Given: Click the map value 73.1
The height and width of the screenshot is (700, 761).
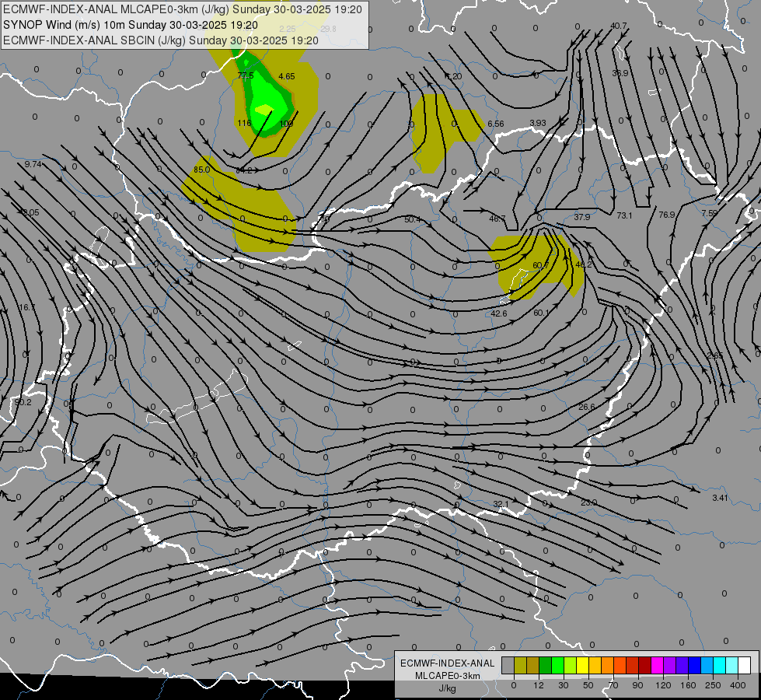Looking at the screenshot, I should pyautogui.click(x=624, y=215).
